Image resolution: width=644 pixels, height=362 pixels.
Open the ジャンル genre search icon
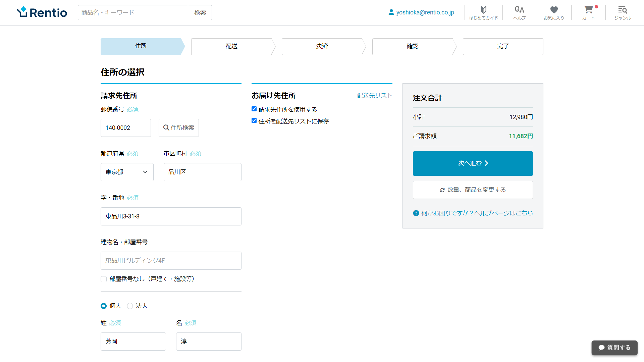click(623, 13)
